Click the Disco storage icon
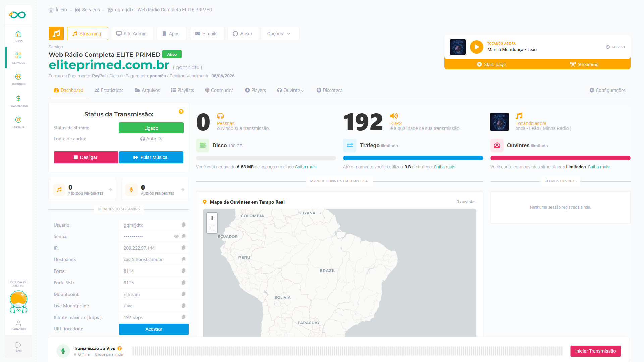Screen dimensions: 644x362 tap(203, 145)
